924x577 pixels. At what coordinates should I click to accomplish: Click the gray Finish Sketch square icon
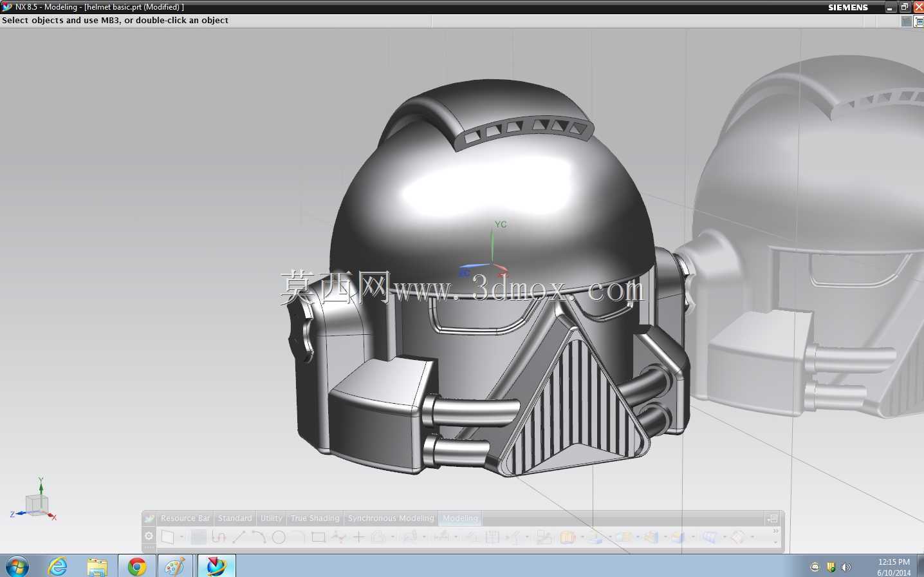pyautogui.click(x=199, y=536)
